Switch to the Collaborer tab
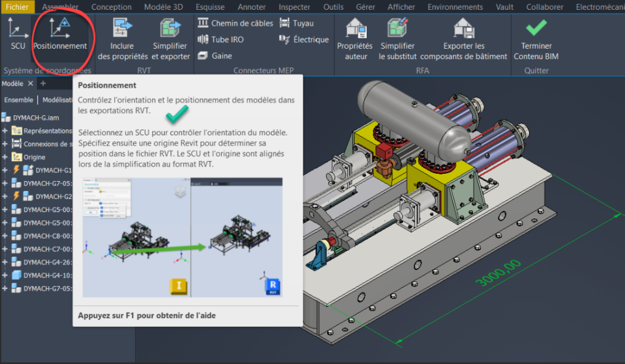This screenshot has width=625, height=364. click(544, 7)
